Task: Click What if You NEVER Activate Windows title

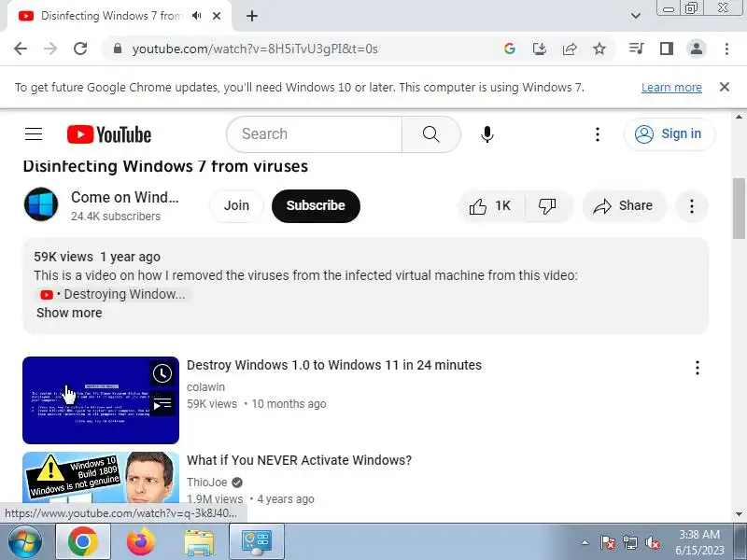Action: pyautogui.click(x=299, y=460)
